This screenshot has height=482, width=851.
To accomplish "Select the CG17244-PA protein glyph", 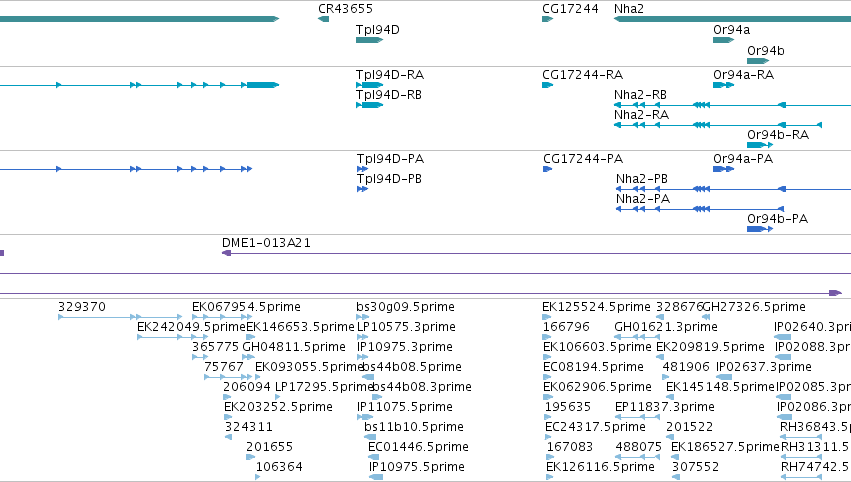I will tap(548, 169).
